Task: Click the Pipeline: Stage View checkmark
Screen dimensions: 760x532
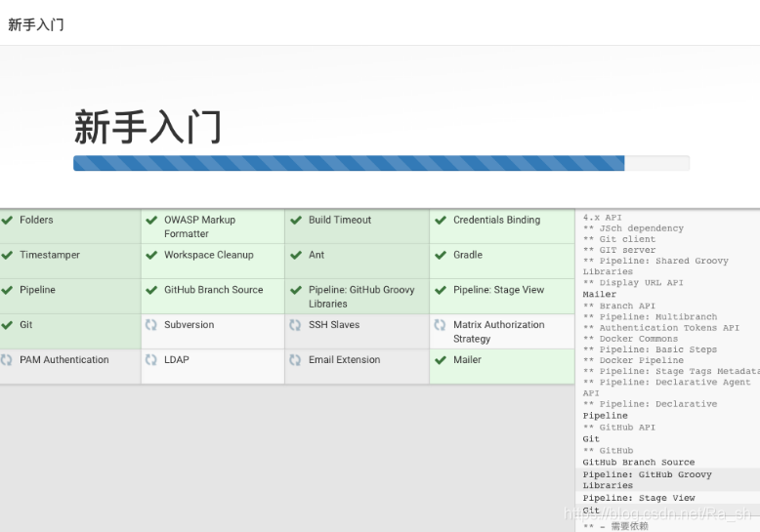Action: (x=441, y=290)
